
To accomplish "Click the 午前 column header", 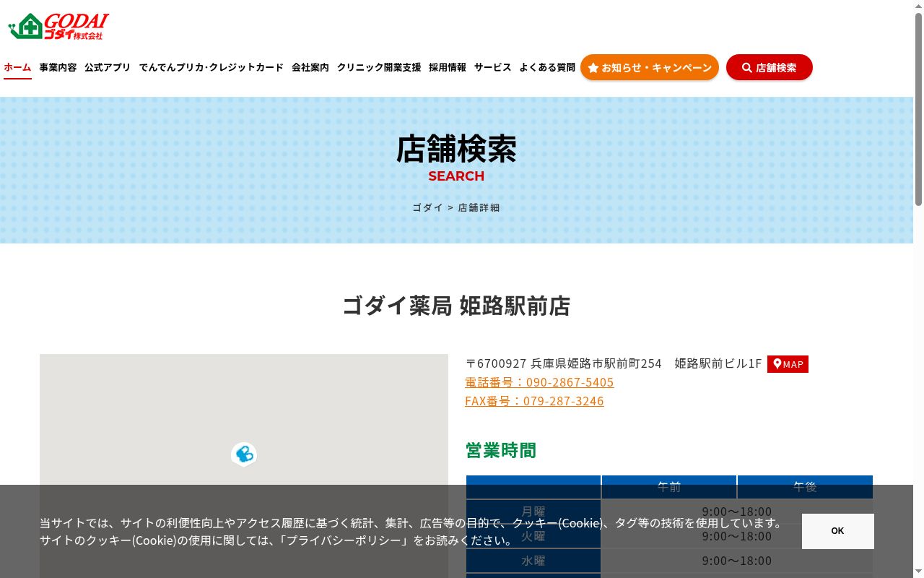I will pyautogui.click(x=669, y=487).
